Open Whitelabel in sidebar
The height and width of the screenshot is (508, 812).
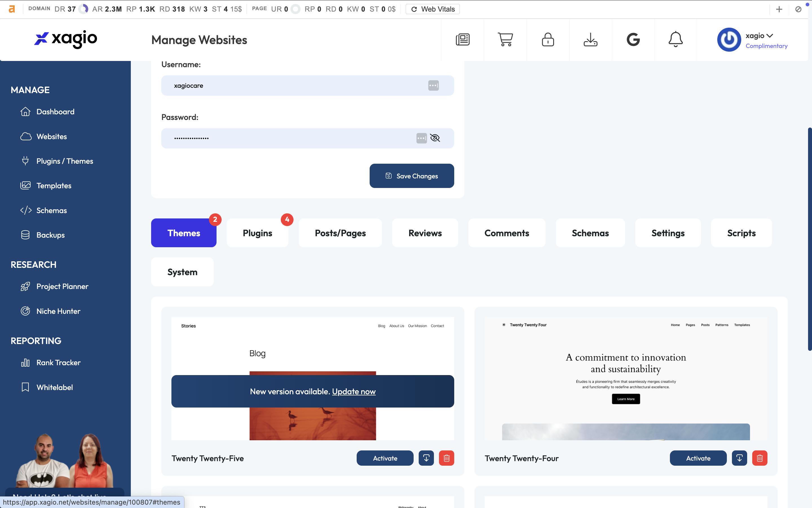(47, 387)
